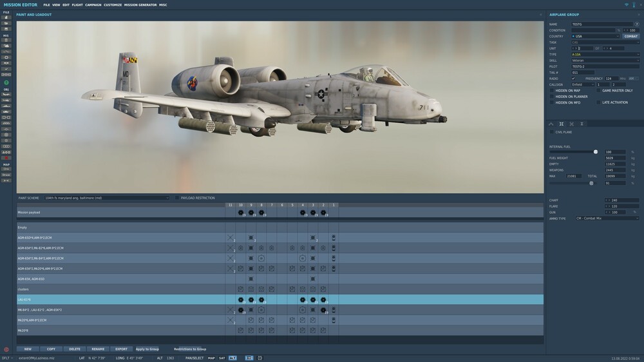
Task: Open the TASK dropdown showing CAS
Action: click(605, 43)
